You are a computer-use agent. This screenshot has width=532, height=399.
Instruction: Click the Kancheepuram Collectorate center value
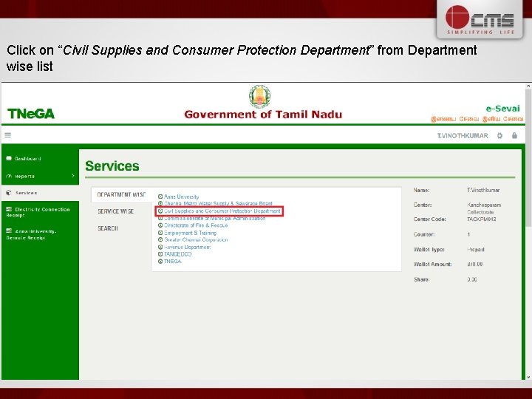tap(484, 208)
